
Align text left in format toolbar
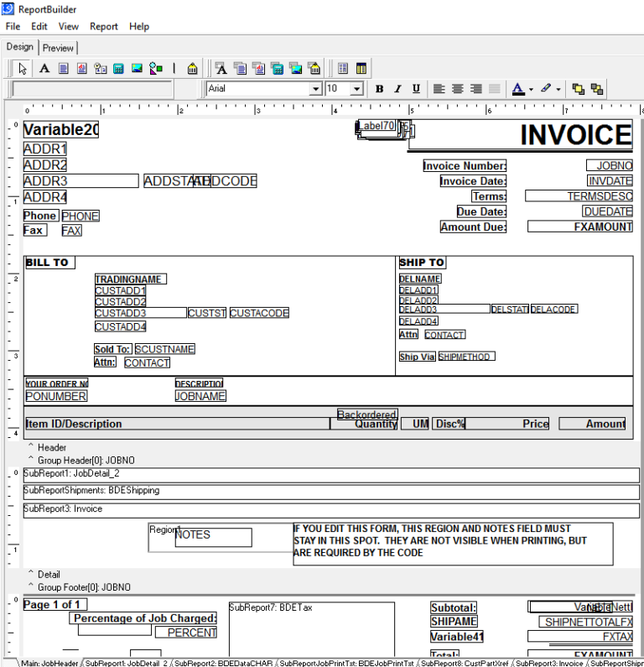tap(439, 88)
